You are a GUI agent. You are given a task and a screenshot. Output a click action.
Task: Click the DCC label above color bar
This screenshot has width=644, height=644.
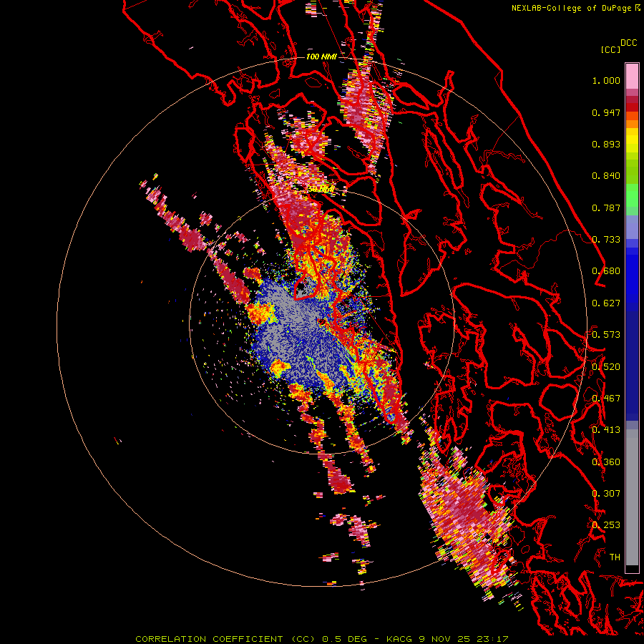click(628, 43)
